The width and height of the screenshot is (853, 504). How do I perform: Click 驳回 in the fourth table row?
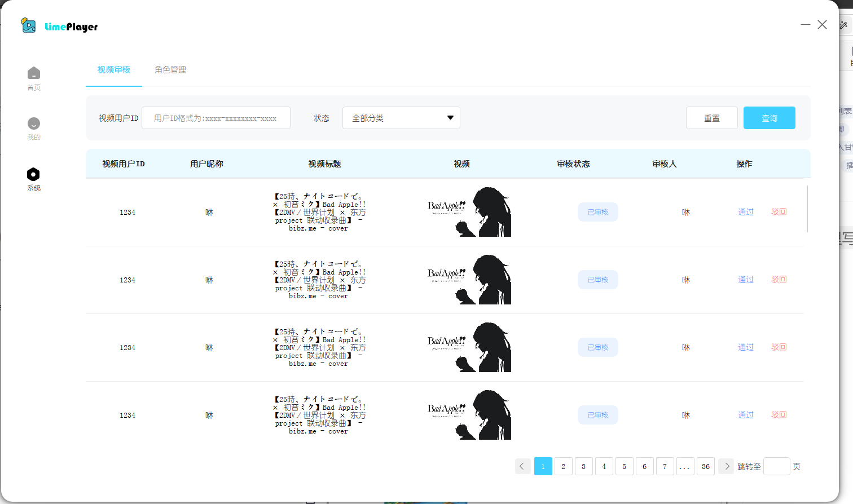click(779, 415)
